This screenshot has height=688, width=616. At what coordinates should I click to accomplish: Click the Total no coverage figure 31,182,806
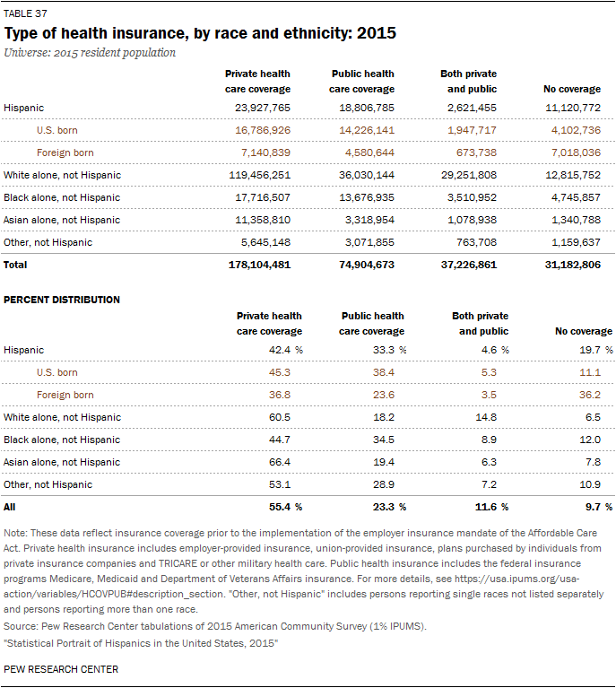(x=573, y=265)
